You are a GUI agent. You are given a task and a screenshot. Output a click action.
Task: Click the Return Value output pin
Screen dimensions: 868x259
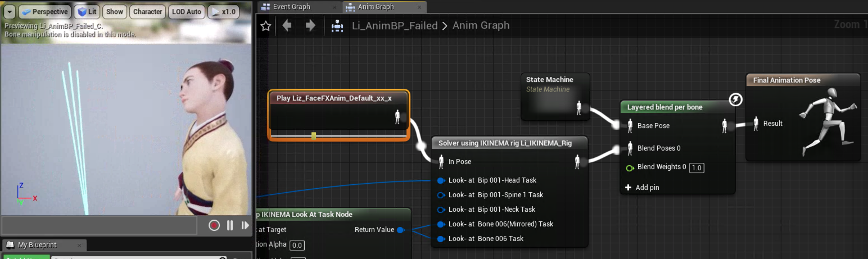(x=400, y=230)
